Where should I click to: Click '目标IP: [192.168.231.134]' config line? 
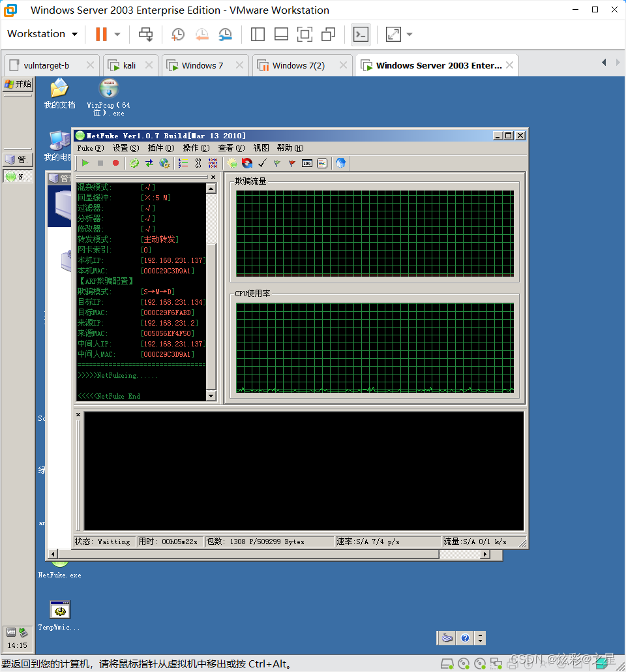click(x=142, y=302)
